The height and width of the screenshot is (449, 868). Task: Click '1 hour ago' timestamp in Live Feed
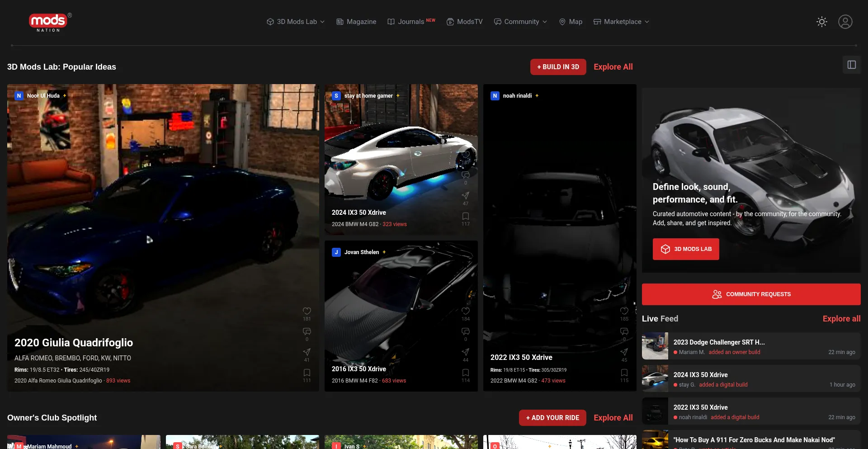[x=842, y=385]
